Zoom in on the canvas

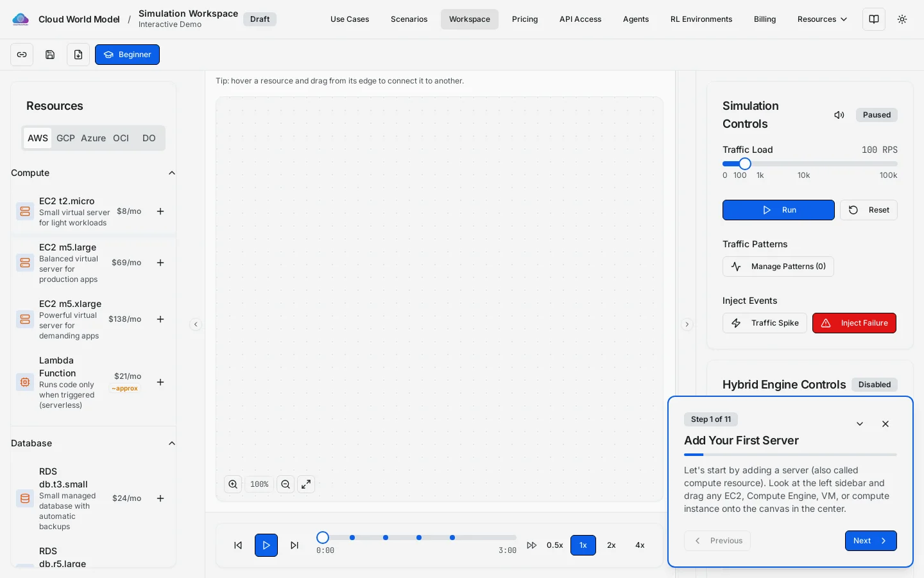(233, 484)
